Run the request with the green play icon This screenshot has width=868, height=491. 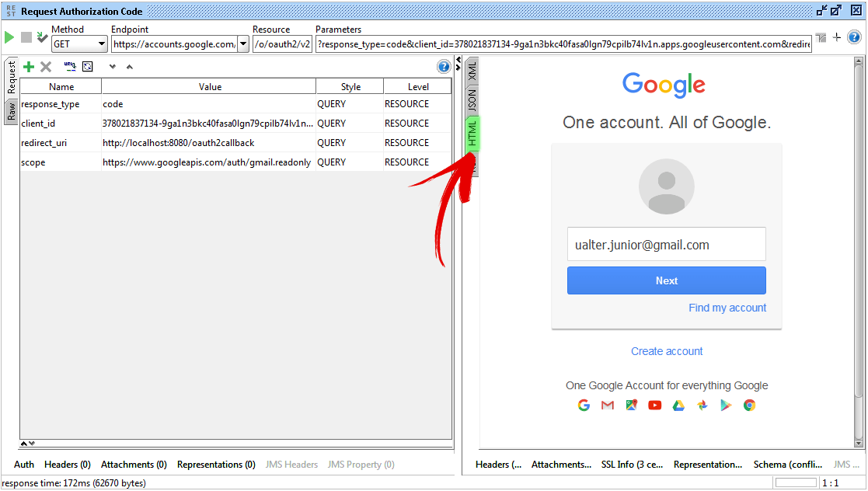[x=10, y=37]
